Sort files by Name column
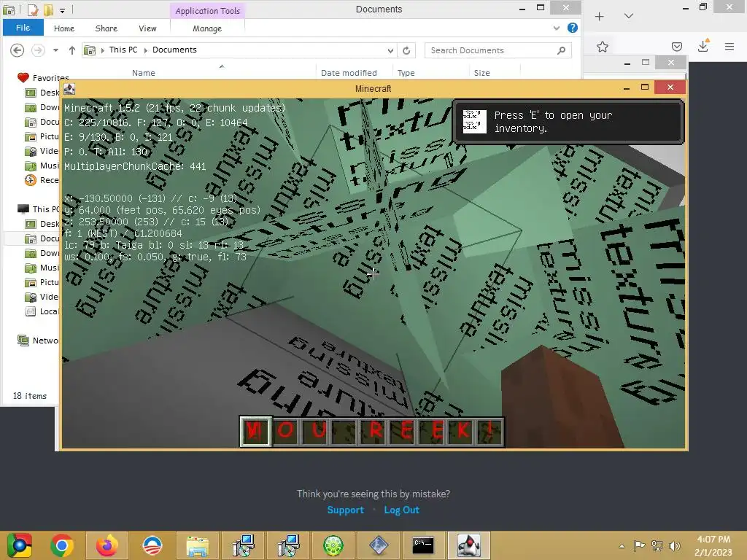747x560 pixels. pos(144,73)
